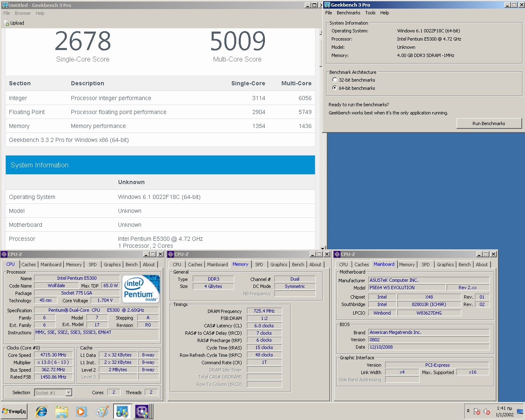Click the Rated FSB value 1450.86 MHz
The height and width of the screenshot is (420, 525).
tap(53, 377)
